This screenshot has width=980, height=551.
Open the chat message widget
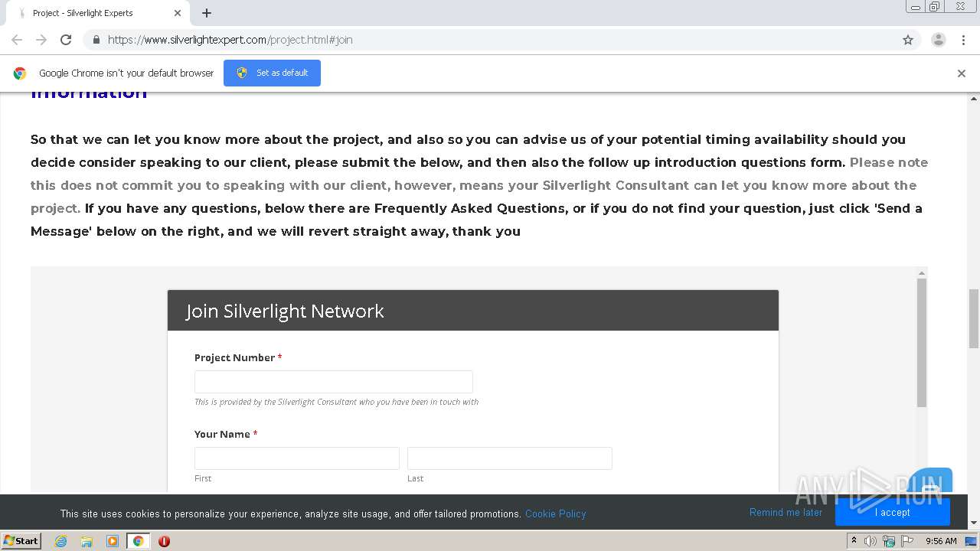931,481
